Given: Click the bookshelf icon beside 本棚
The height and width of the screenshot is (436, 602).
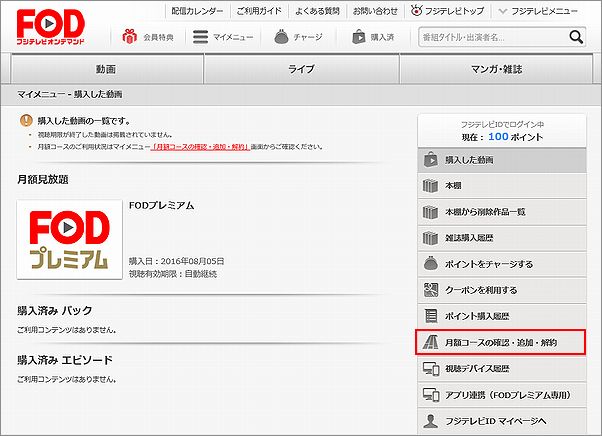Looking at the screenshot, I should coord(430,186).
